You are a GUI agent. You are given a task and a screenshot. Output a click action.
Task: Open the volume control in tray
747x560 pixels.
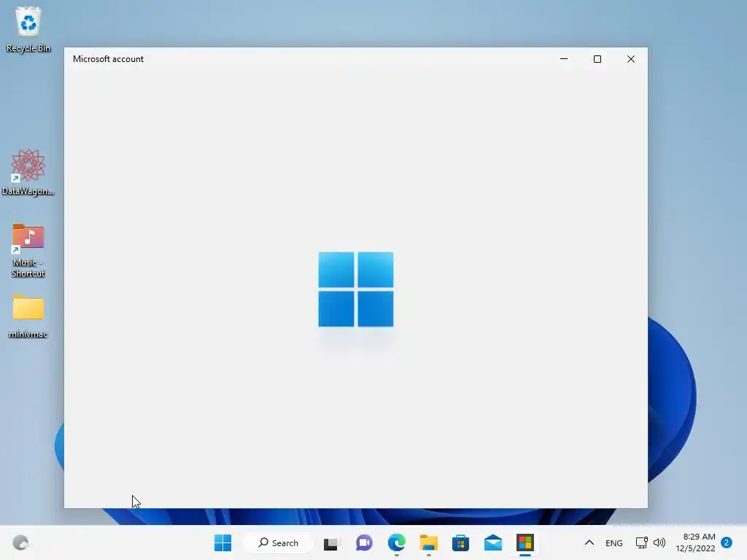pyautogui.click(x=659, y=542)
